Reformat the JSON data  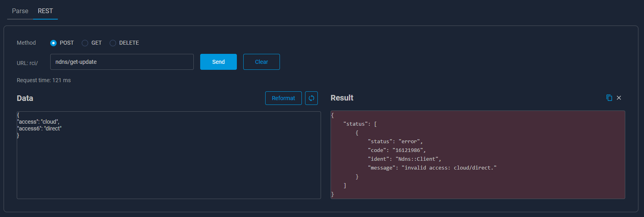point(284,98)
